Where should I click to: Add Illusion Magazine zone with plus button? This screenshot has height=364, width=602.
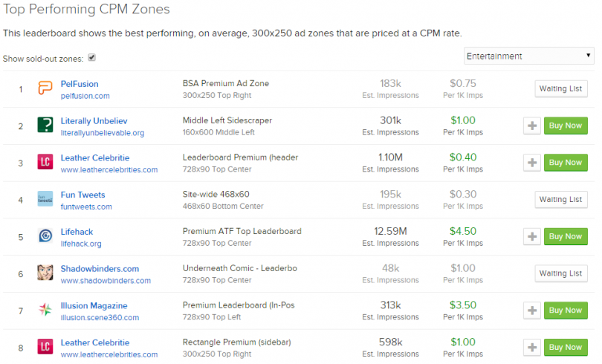point(531,311)
